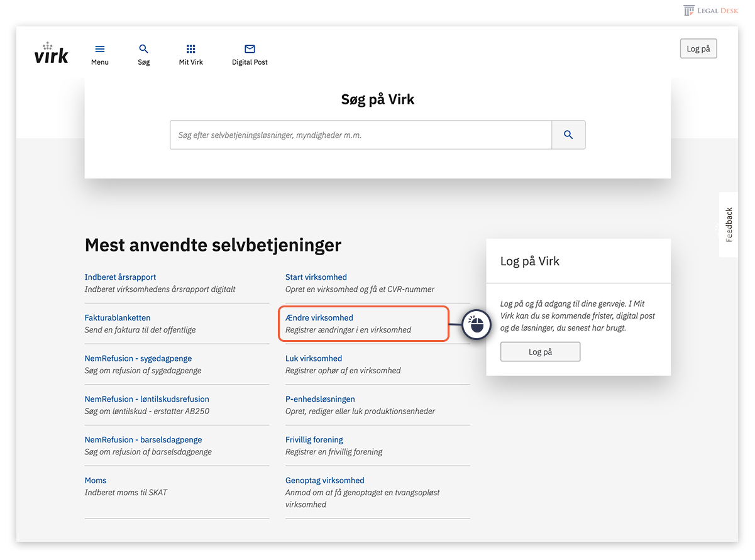Click the Log på button in header
This screenshot has height=560, width=755.
(x=698, y=49)
